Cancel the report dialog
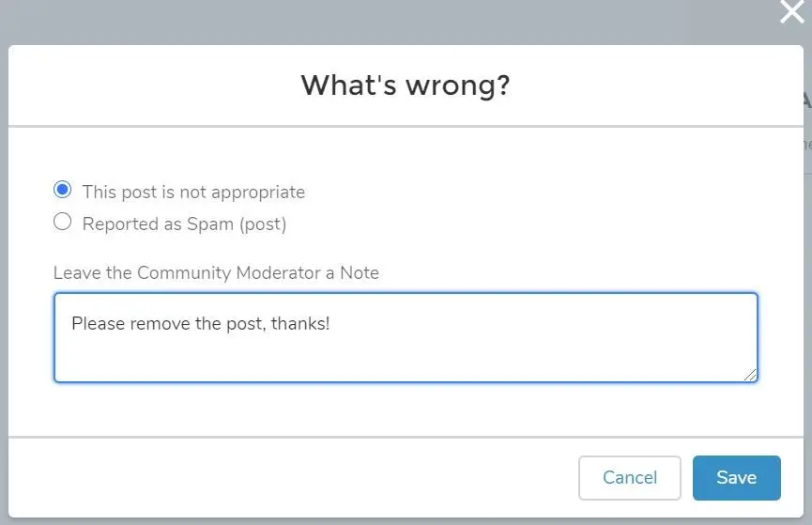 629,478
